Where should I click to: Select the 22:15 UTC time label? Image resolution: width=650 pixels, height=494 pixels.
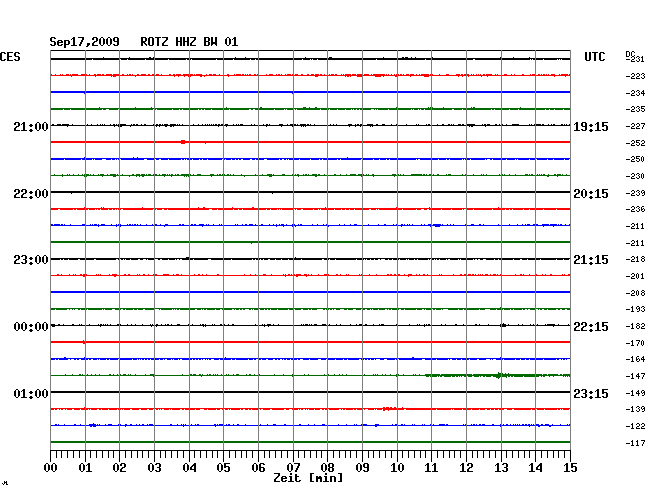click(x=591, y=327)
